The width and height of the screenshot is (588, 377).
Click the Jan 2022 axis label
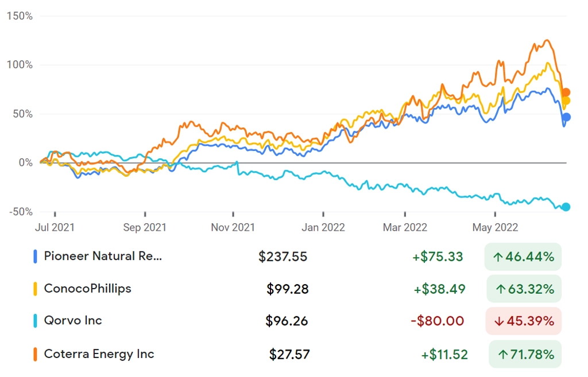click(323, 227)
